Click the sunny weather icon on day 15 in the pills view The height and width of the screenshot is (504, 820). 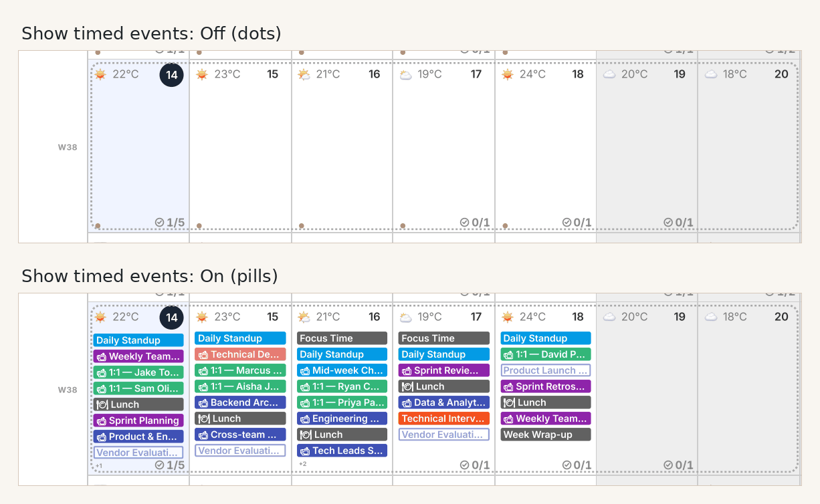point(202,317)
